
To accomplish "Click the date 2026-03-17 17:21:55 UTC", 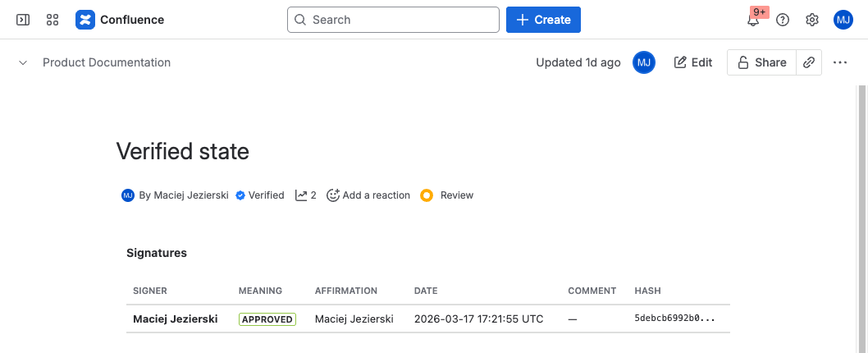I will click(x=479, y=319).
